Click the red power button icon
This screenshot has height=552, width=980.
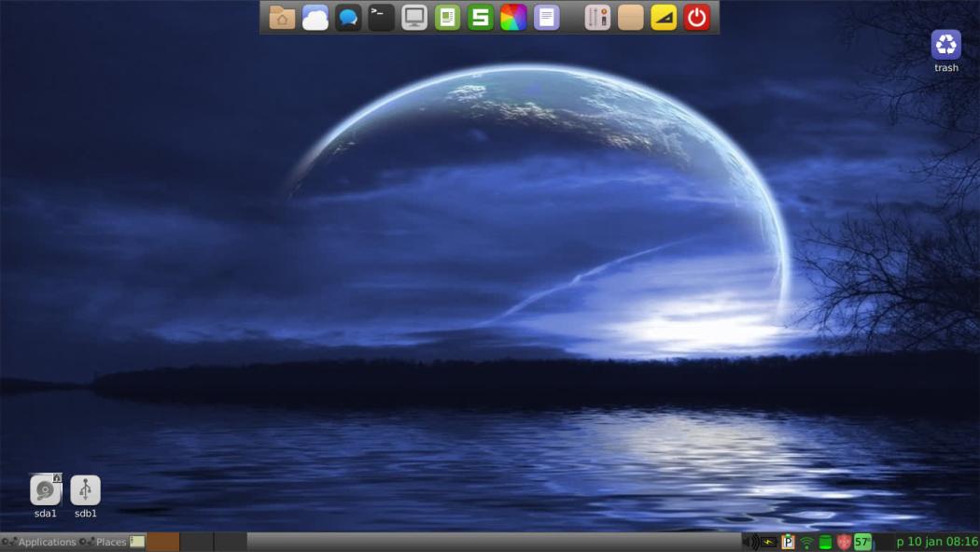point(697,18)
